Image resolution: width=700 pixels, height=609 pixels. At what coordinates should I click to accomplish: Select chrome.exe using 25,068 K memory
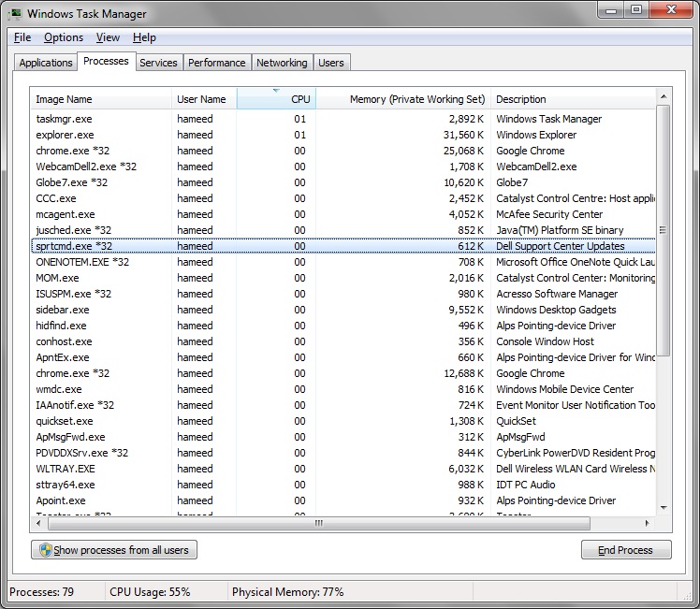tap(343, 151)
